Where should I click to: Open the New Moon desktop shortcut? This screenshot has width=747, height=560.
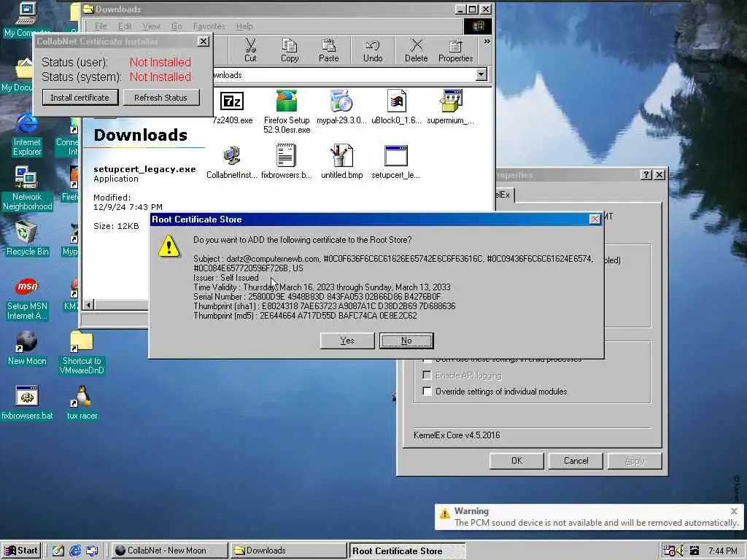pos(27,349)
